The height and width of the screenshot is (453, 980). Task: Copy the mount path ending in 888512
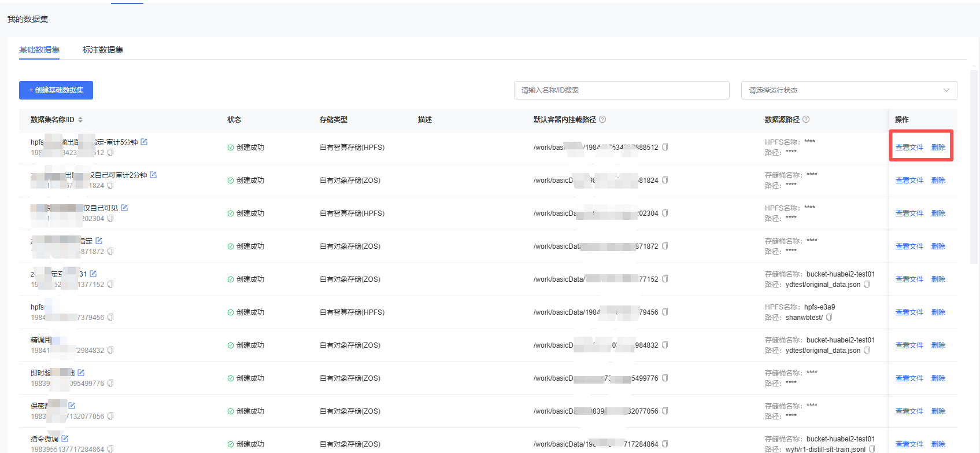tap(665, 148)
